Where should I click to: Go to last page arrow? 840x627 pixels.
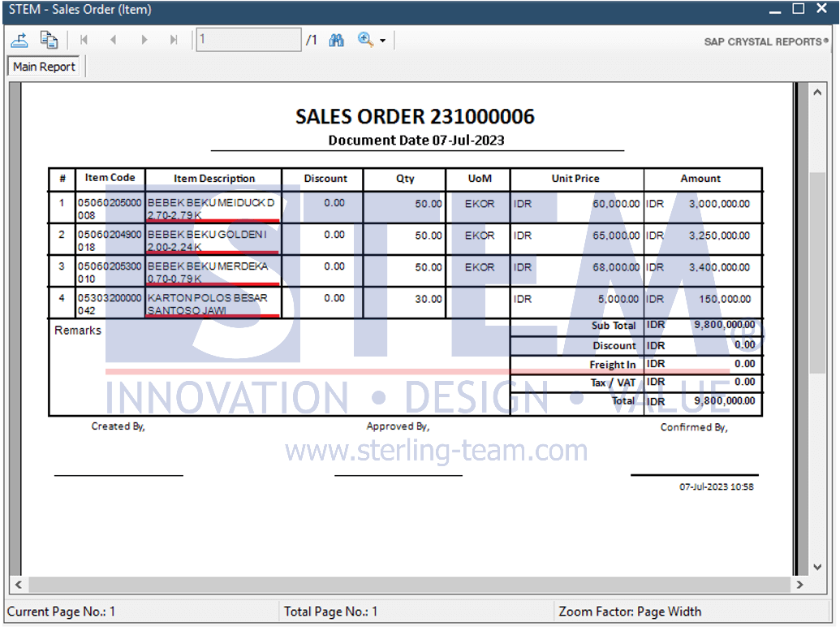(174, 40)
